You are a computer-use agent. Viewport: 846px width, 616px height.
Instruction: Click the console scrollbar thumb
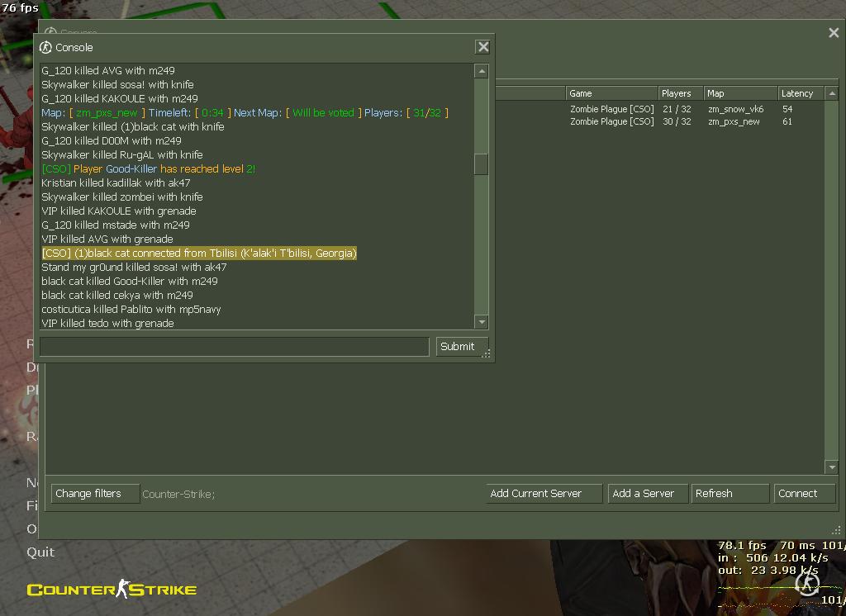tap(481, 163)
